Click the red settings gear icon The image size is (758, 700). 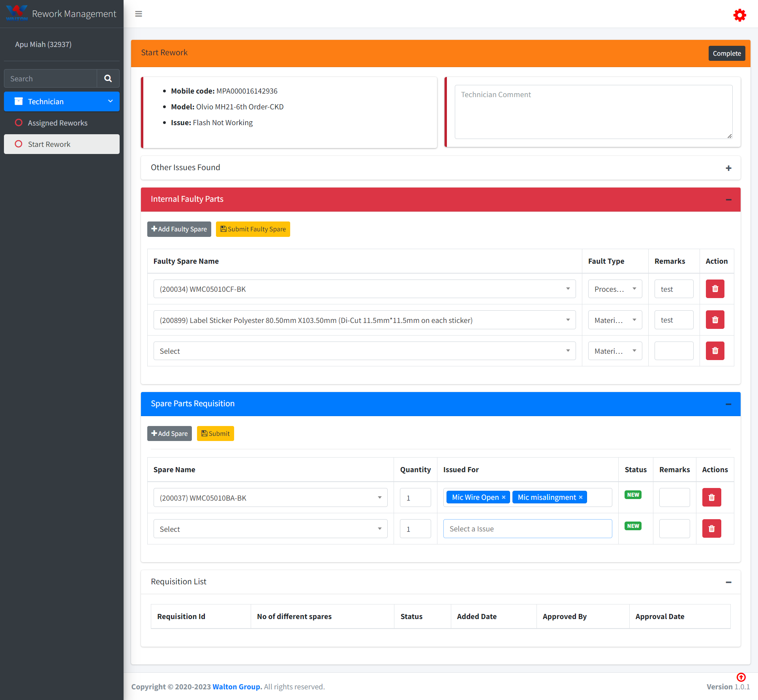[739, 15]
